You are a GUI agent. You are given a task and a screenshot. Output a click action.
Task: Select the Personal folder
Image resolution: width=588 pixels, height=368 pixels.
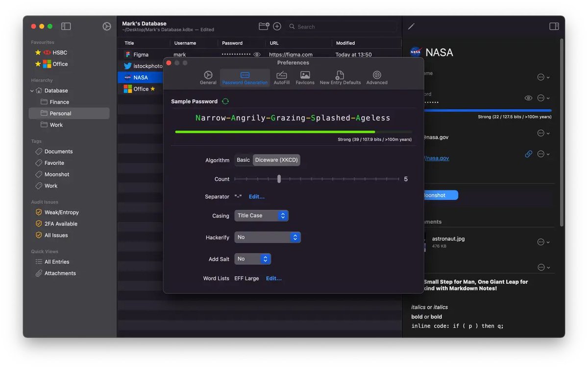(69, 113)
